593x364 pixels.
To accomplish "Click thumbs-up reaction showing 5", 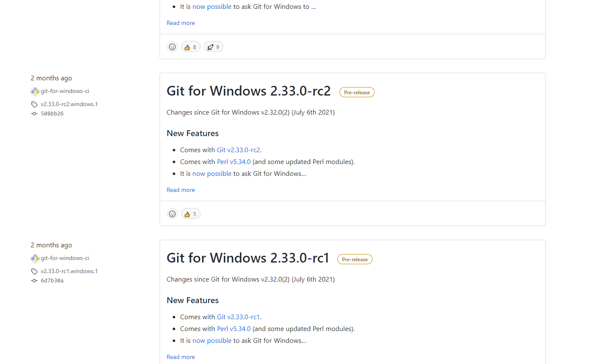I will click(191, 214).
